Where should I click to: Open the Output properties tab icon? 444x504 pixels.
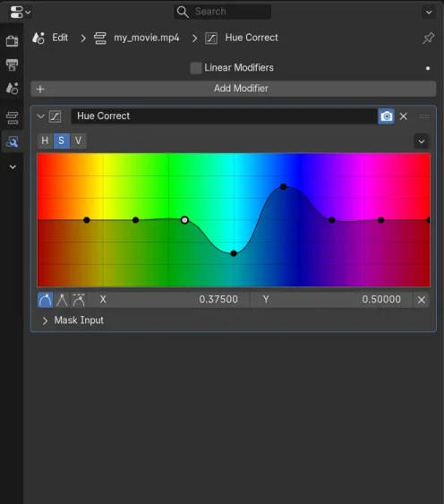(x=12, y=64)
